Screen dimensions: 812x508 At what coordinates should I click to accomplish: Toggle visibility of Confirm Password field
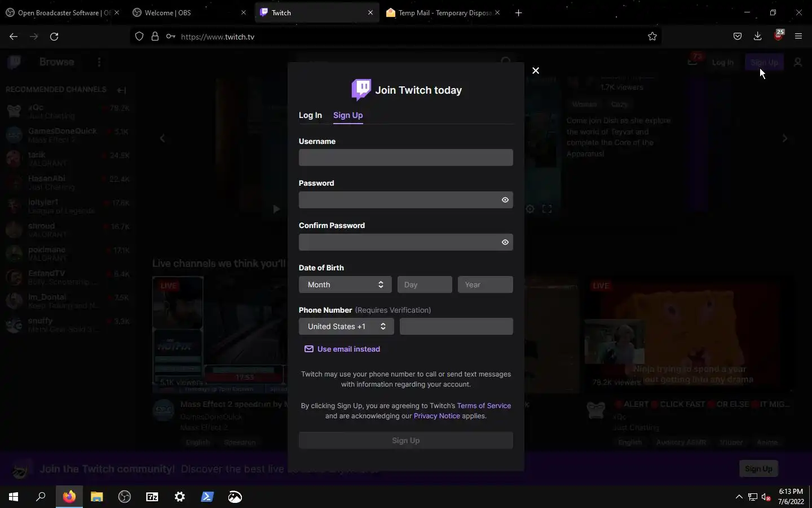click(x=505, y=242)
